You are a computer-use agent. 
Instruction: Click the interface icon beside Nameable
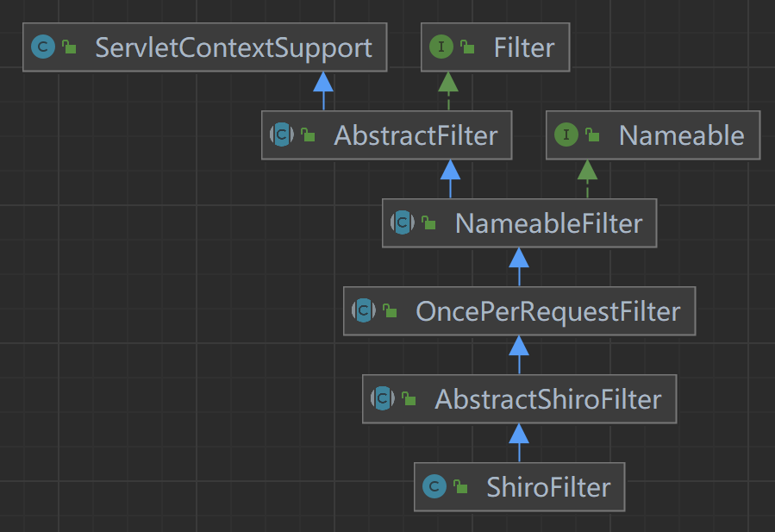click(x=566, y=135)
